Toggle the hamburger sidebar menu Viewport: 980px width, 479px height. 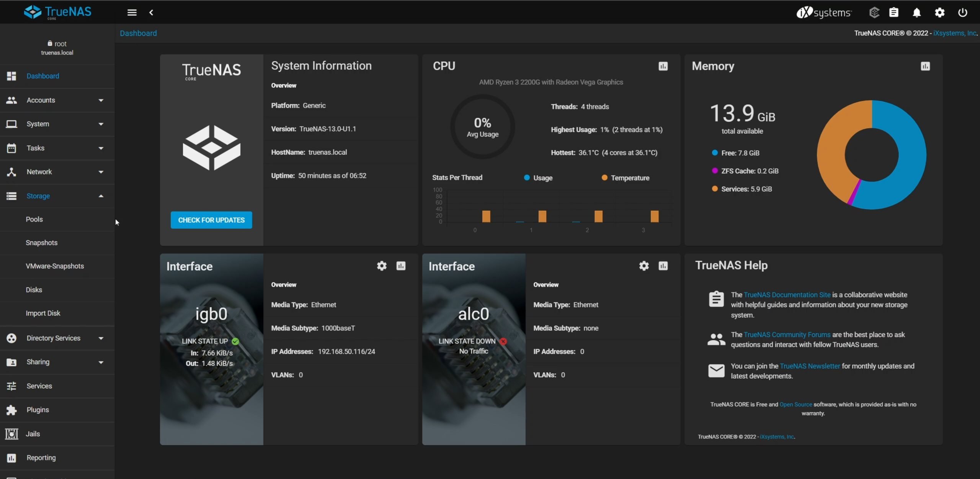[x=132, y=13]
